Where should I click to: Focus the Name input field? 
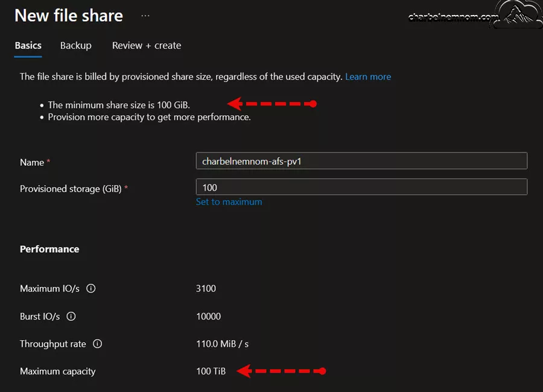(361, 161)
